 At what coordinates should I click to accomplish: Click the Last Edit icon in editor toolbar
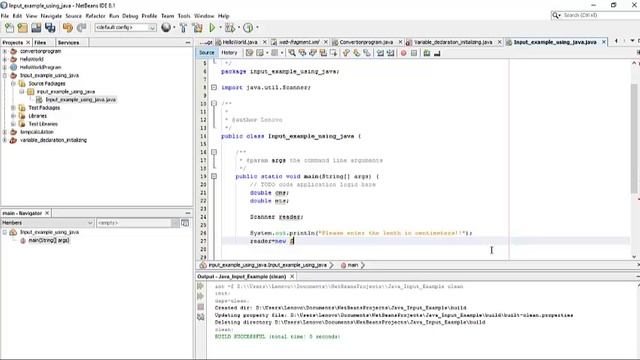click(x=249, y=53)
